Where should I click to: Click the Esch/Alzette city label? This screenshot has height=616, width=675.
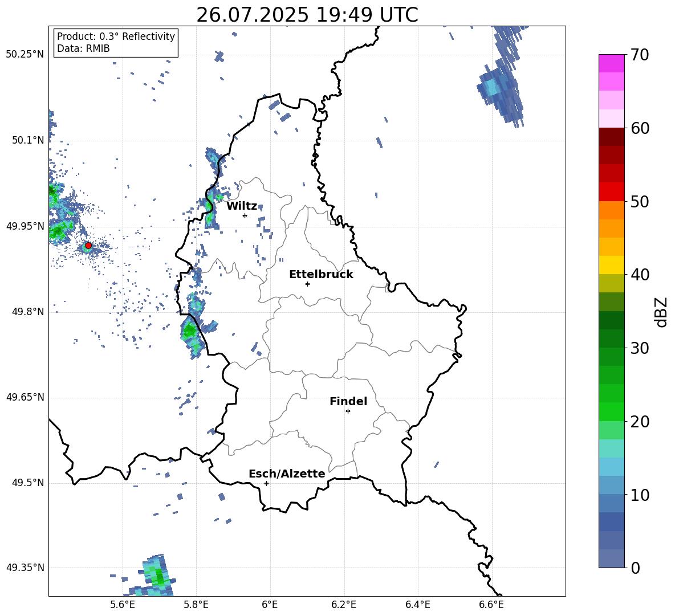point(287,474)
